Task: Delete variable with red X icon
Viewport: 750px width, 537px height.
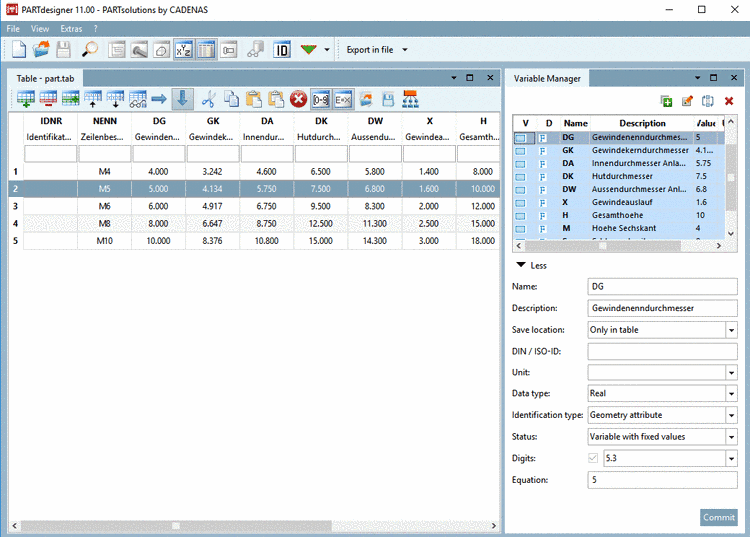Action: (x=729, y=101)
